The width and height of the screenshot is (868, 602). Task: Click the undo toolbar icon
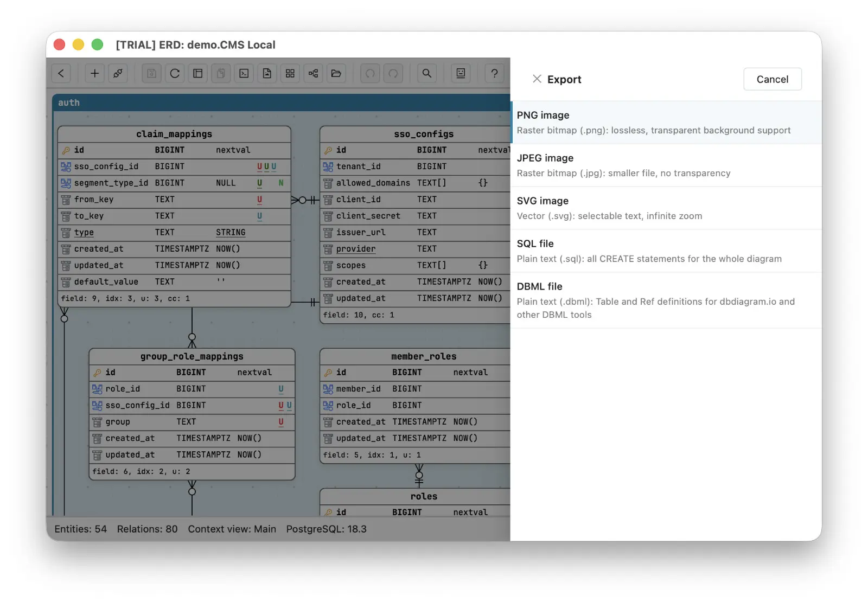[x=370, y=73]
